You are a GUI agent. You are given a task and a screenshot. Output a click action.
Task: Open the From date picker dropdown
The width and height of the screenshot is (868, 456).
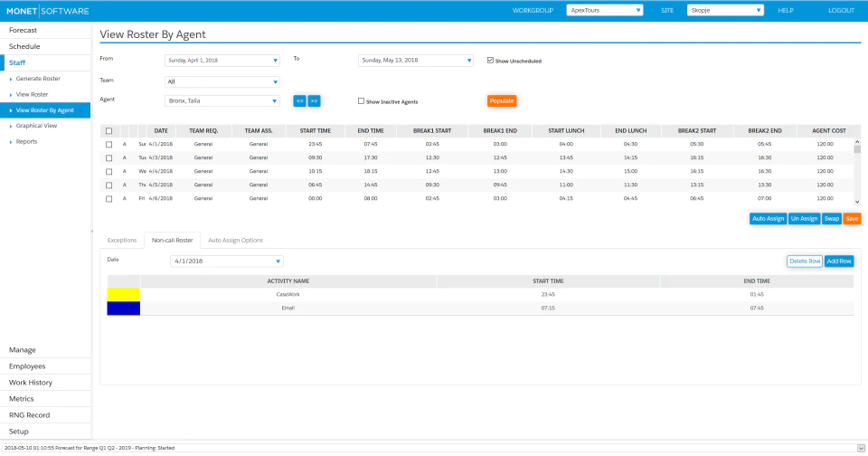pyautogui.click(x=222, y=61)
